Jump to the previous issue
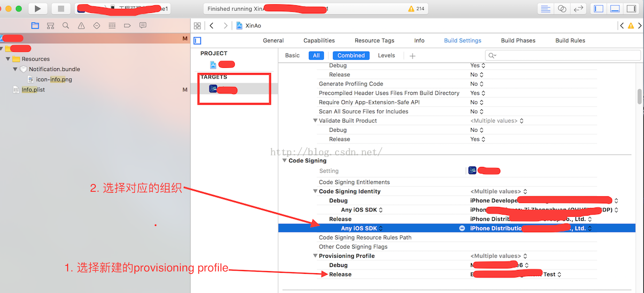Viewport: 644px width, 293px height. tap(622, 26)
